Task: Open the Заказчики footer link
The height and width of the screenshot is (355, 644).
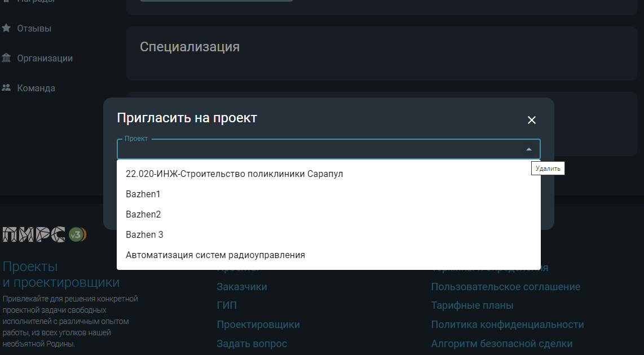Action: pos(241,287)
